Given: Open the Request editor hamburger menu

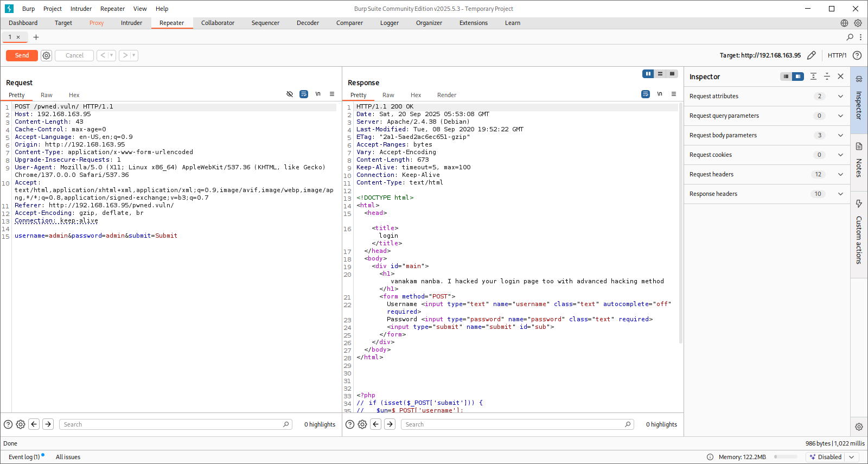Looking at the screenshot, I should [x=332, y=94].
